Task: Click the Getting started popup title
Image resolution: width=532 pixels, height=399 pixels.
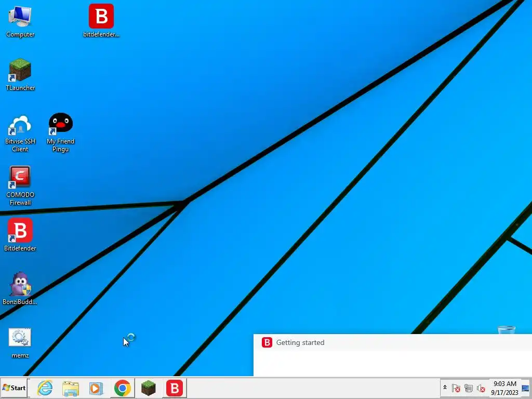Action: [300, 343]
